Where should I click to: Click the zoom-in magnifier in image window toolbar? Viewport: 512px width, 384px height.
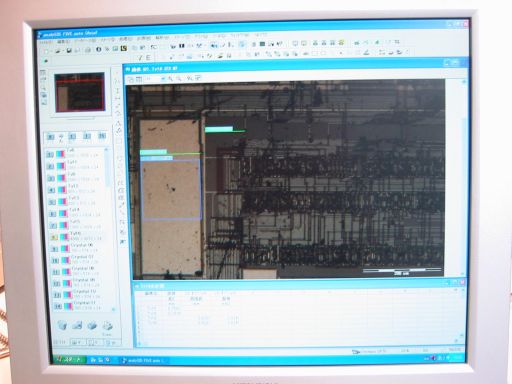170,78
